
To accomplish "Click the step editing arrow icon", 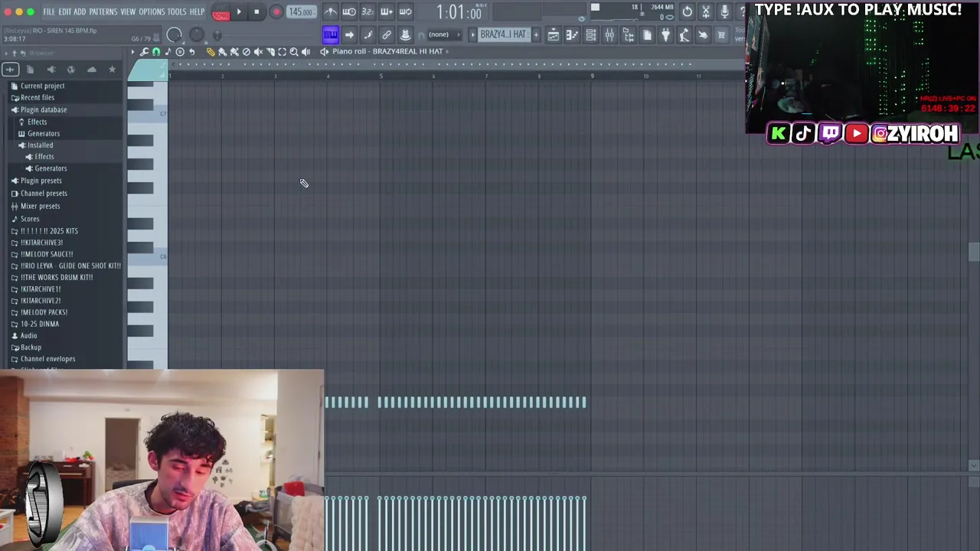I will (349, 34).
